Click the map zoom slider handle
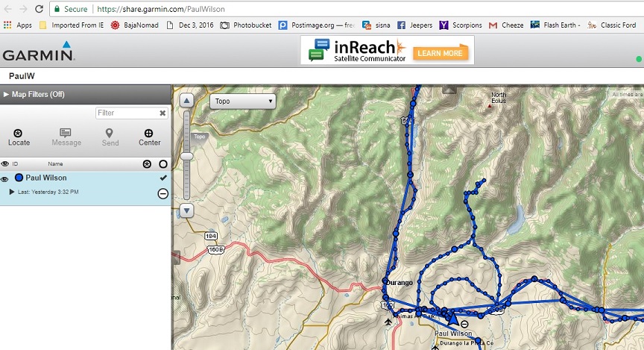This screenshot has height=350, width=644. click(x=187, y=155)
